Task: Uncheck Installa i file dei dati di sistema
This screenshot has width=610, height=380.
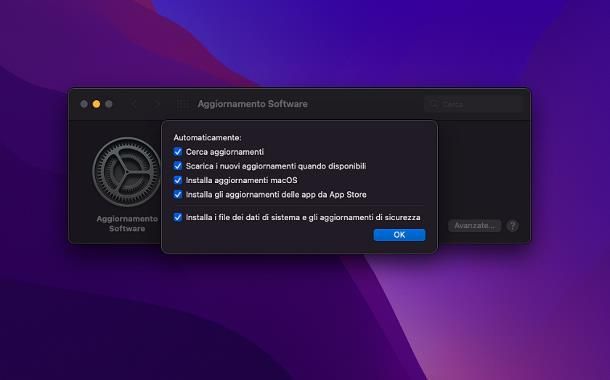Action: (178, 217)
